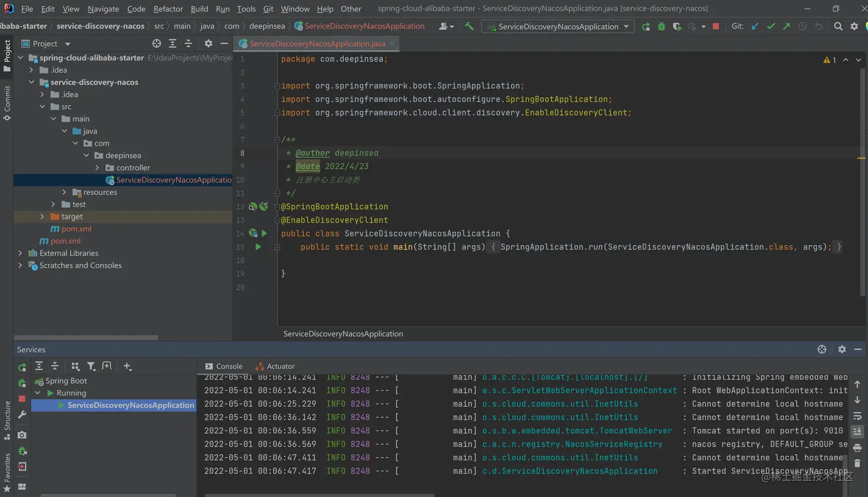
Task: Show Git history clock icon
Action: coord(803,26)
